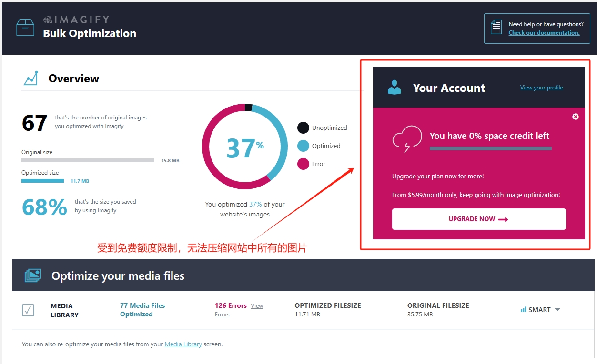Click the Your Account heading

click(449, 88)
